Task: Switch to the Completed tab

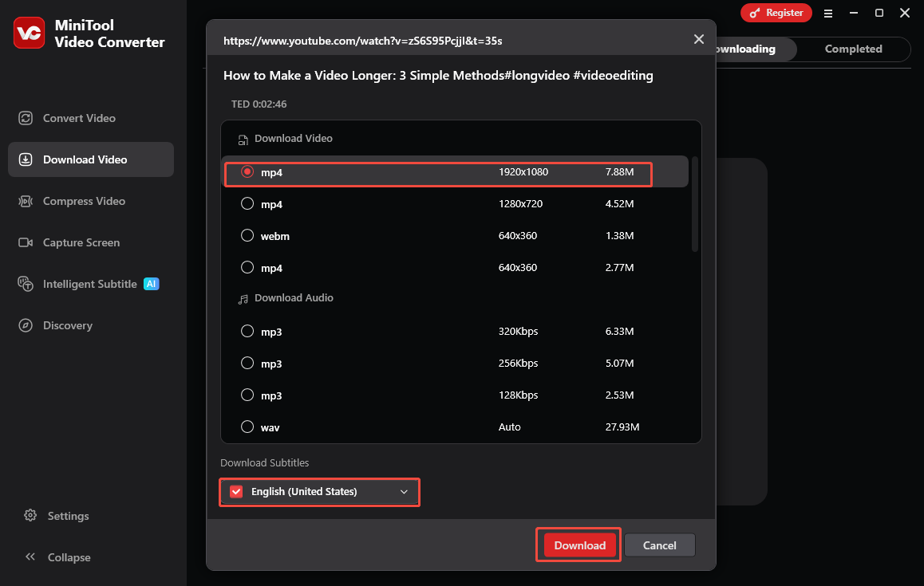Action: pyautogui.click(x=853, y=49)
